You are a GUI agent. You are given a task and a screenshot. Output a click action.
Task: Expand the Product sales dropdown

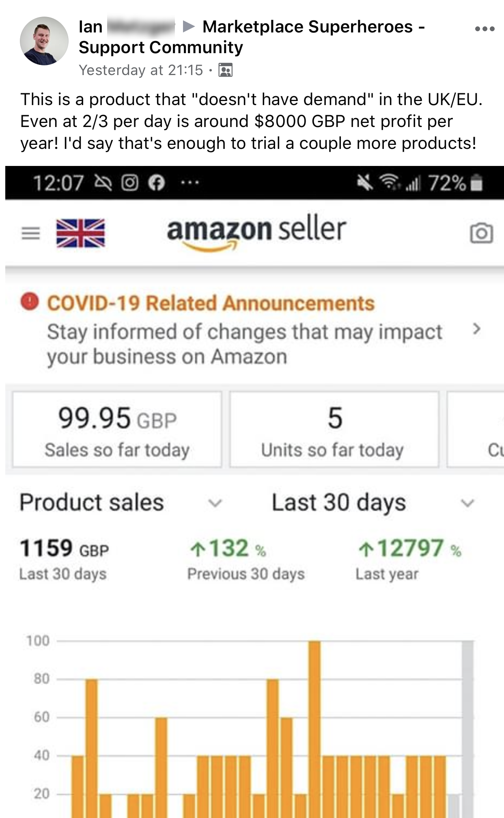[x=215, y=503]
